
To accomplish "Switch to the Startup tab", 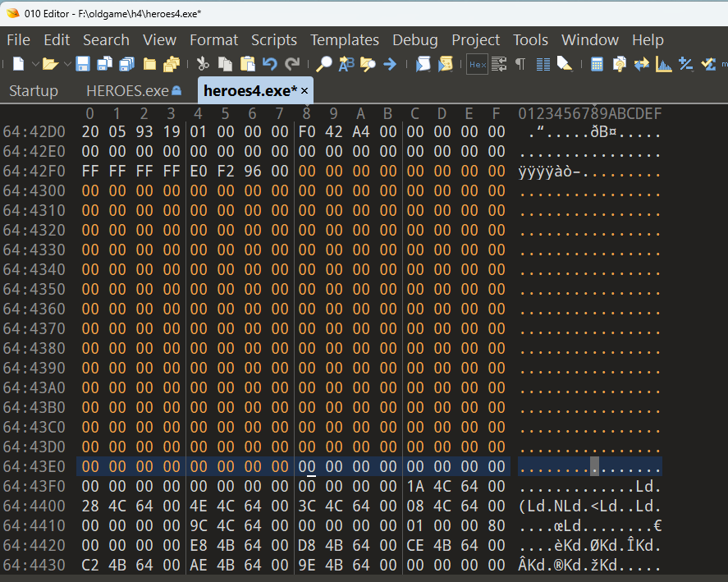I will pyautogui.click(x=34, y=90).
